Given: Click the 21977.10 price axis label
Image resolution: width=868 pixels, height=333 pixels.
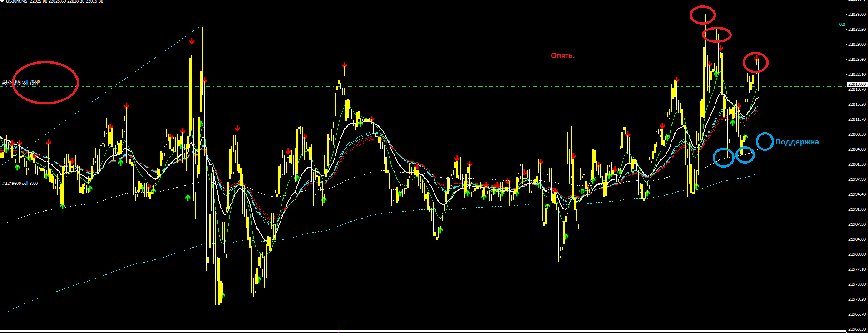Looking at the screenshot, I should tap(857, 269).
